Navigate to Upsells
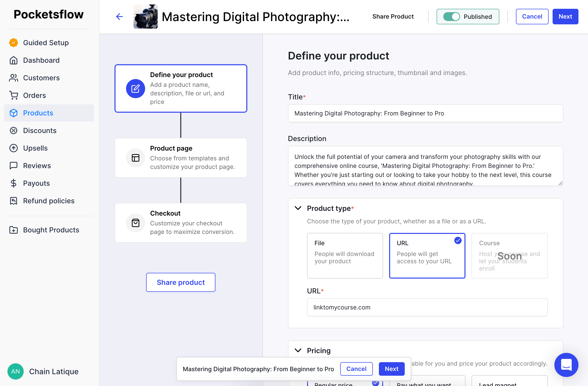This screenshot has height=386, width=588. (49, 148)
